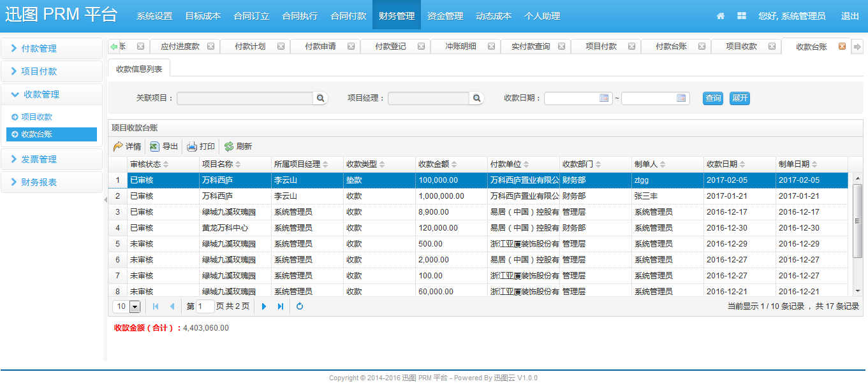The image size is (868, 386).
Task: Open the grid layout icon in the header
Action: (742, 16)
